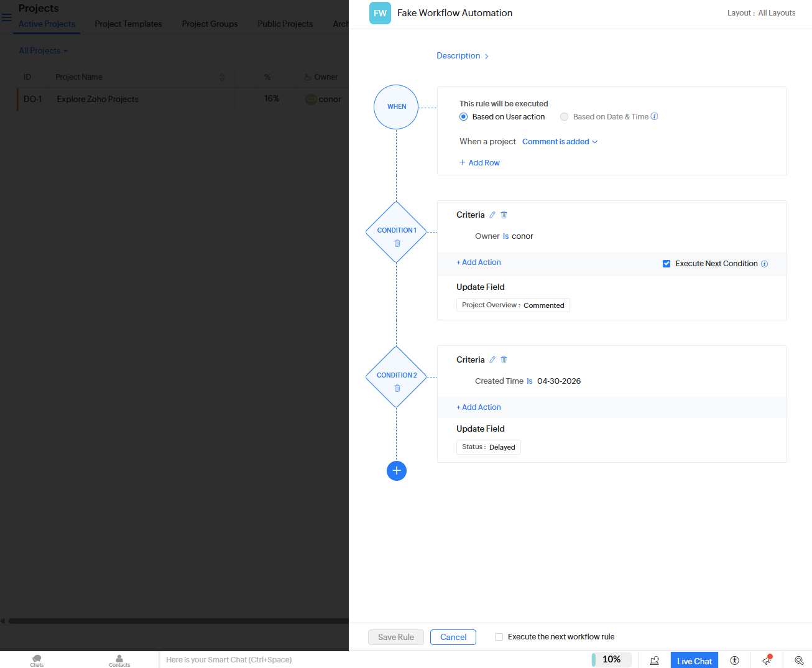Click the trash icon inside Condition 1 diamond
This screenshot has height=668, width=812.
(x=396, y=243)
